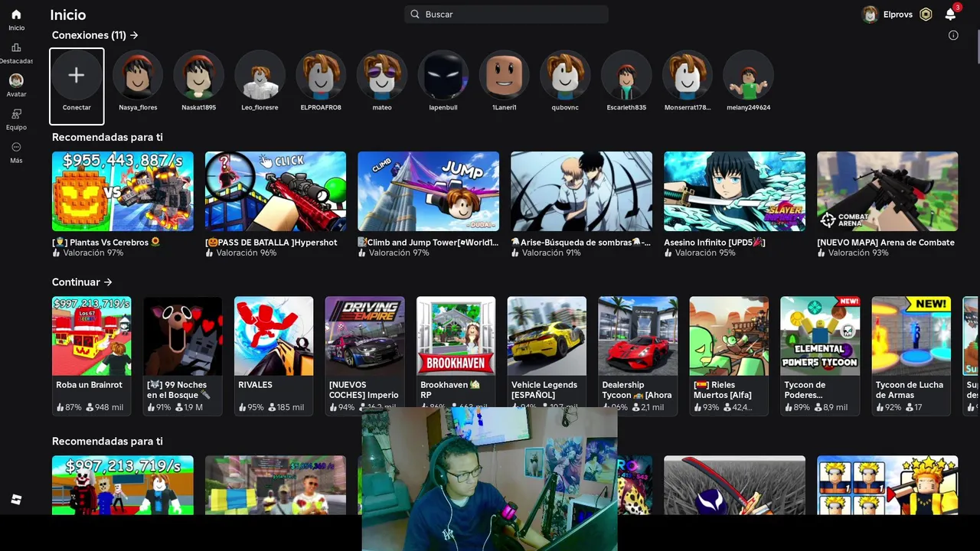
Task: Open Tycoon de Lucha de Armas card
Action: [911, 356]
